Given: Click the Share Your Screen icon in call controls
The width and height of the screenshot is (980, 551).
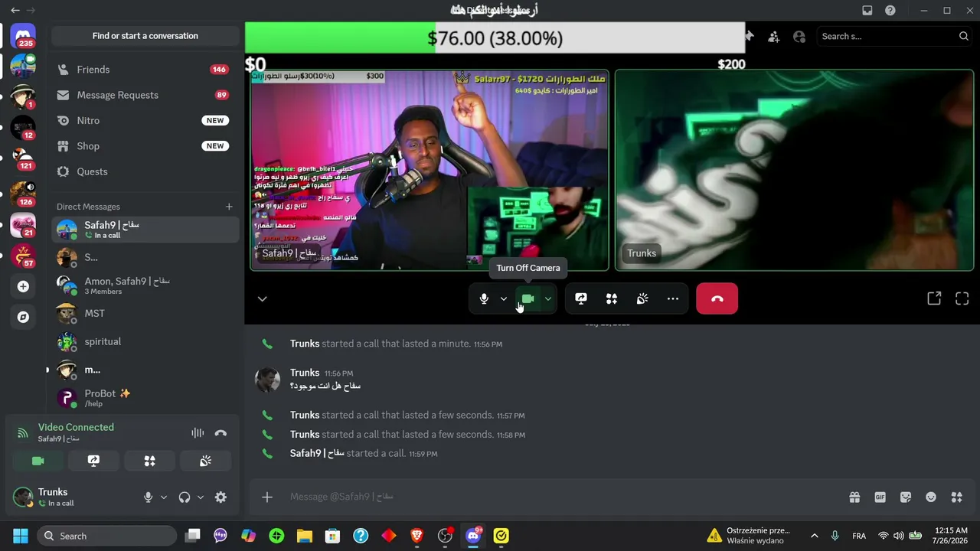Looking at the screenshot, I should point(581,298).
